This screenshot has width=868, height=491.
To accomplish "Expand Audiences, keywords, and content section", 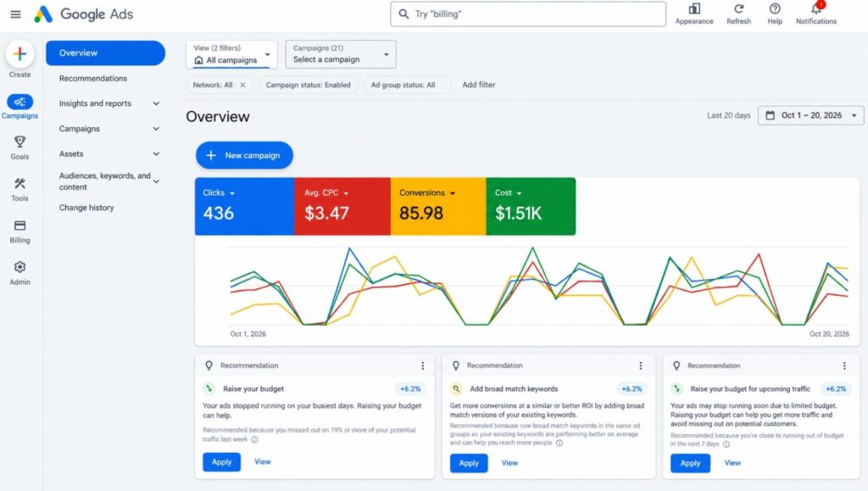I will (x=156, y=181).
